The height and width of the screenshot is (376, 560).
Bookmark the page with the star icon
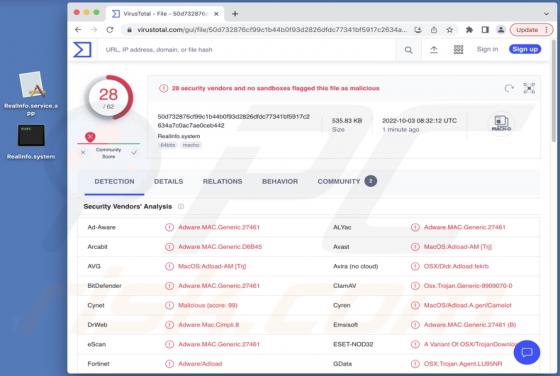[450, 30]
